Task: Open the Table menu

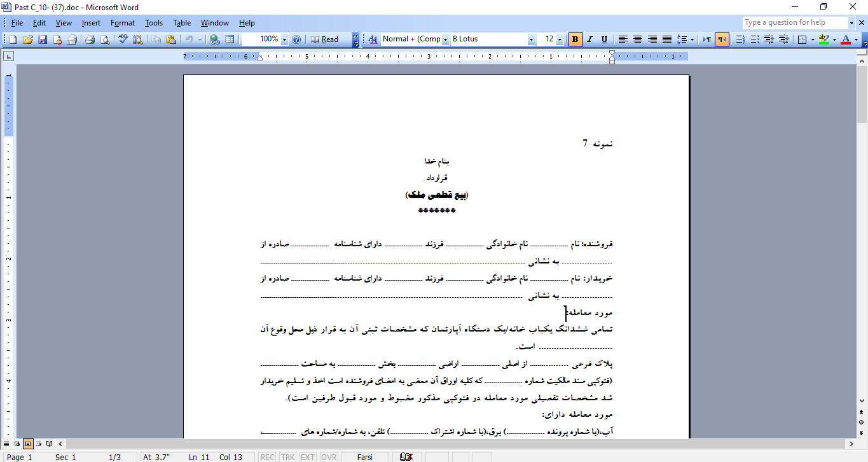Action: (182, 23)
